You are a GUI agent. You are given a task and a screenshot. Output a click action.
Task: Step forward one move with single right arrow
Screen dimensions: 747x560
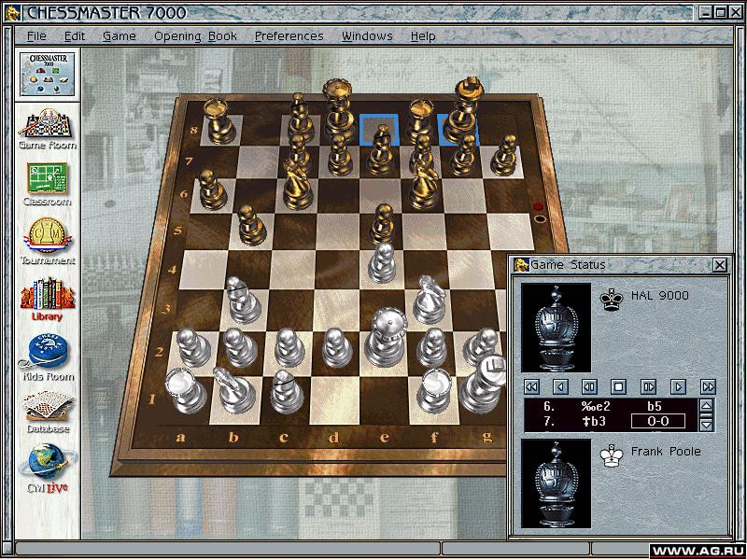pyautogui.click(x=679, y=386)
